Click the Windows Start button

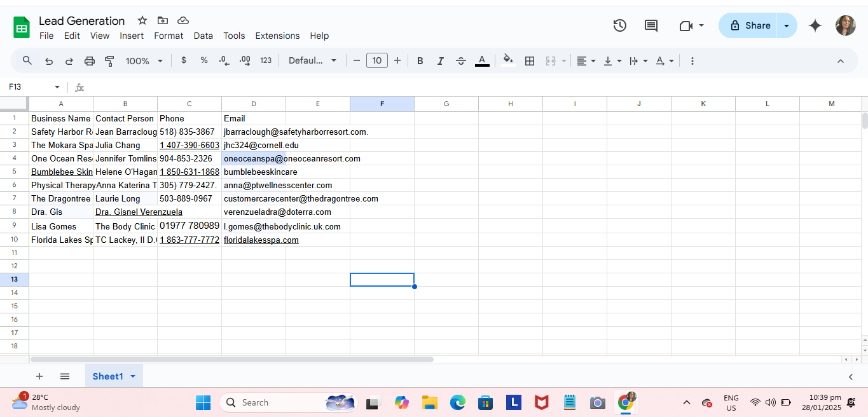(203, 402)
